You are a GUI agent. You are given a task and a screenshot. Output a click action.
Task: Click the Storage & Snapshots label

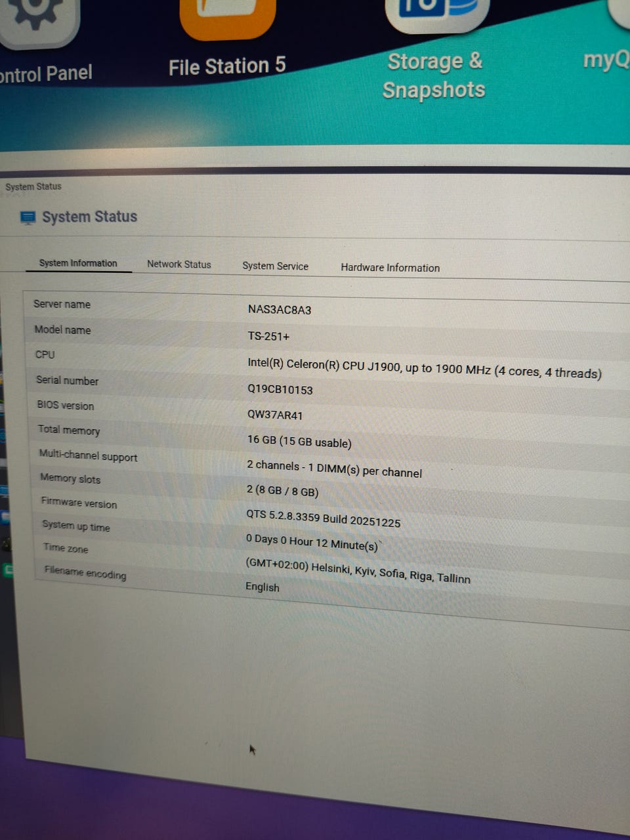point(434,75)
